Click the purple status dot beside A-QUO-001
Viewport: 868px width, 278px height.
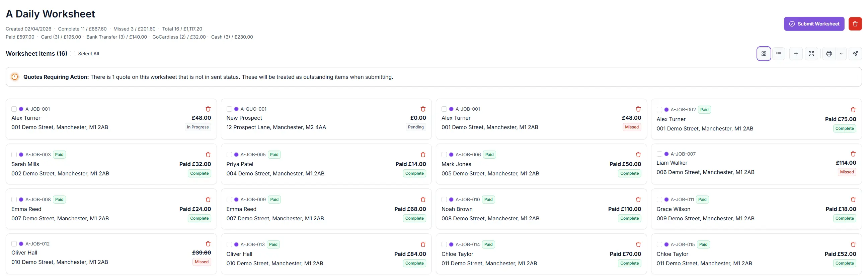(x=236, y=109)
